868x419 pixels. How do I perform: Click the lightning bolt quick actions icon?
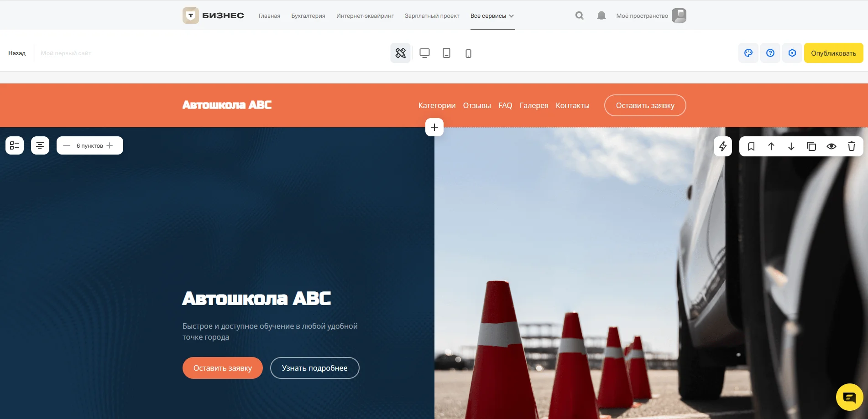coord(723,146)
